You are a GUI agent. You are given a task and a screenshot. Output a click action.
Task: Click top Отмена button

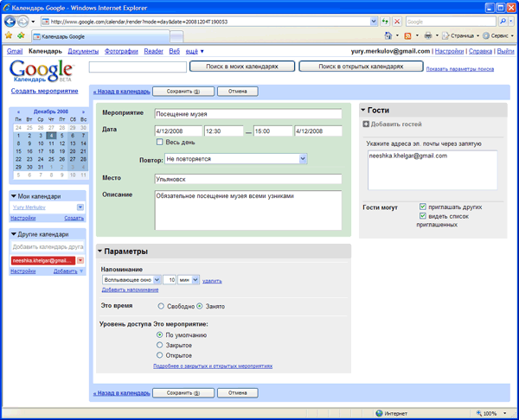tap(238, 92)
